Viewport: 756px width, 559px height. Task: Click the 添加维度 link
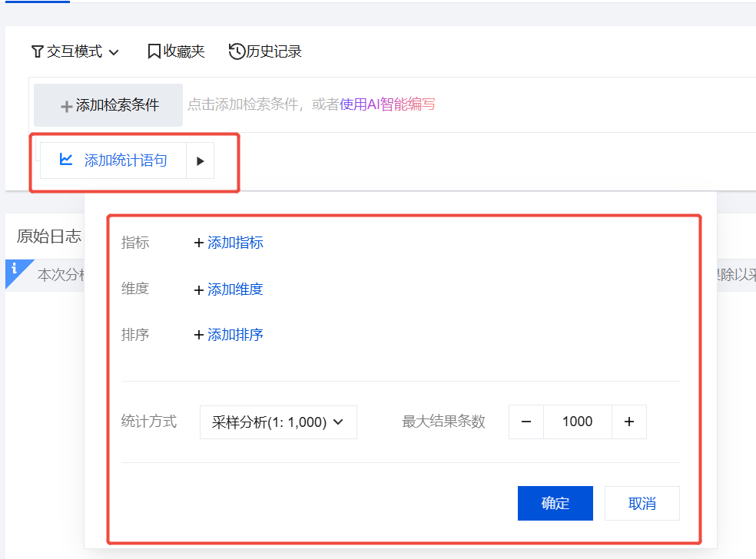tap(235, 289)
